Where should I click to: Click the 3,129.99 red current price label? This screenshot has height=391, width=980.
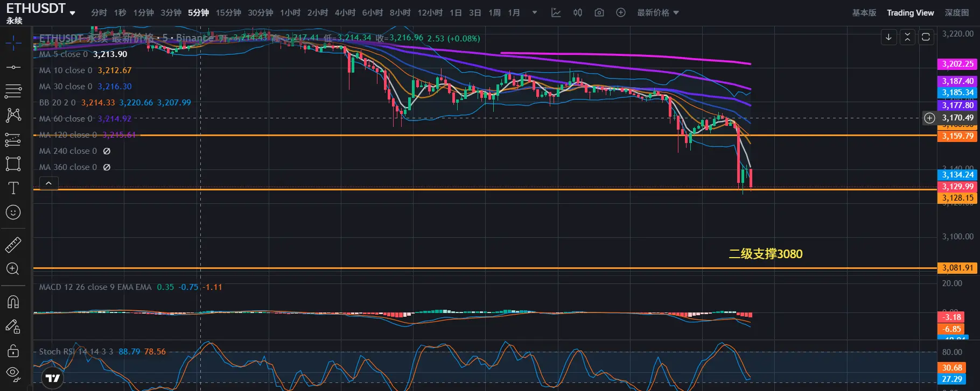957,187
